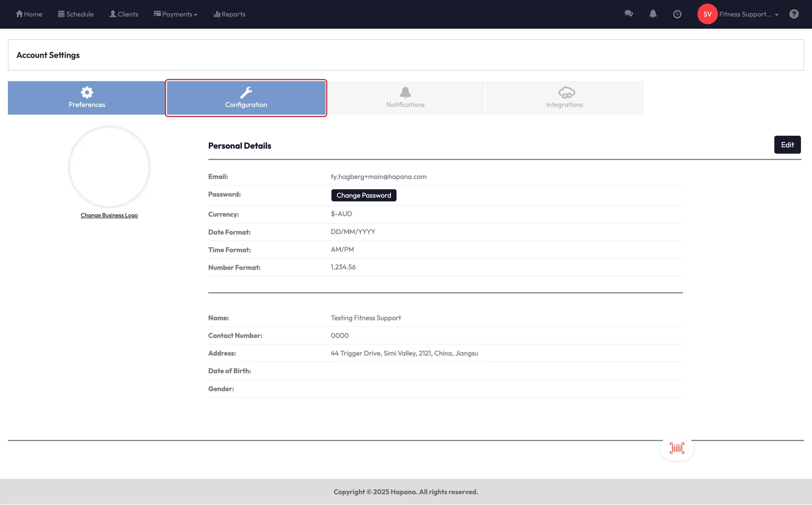This screenshot has height=505, width=812.
Task: Click the Change Business Logo link
Action: [109, 215]
